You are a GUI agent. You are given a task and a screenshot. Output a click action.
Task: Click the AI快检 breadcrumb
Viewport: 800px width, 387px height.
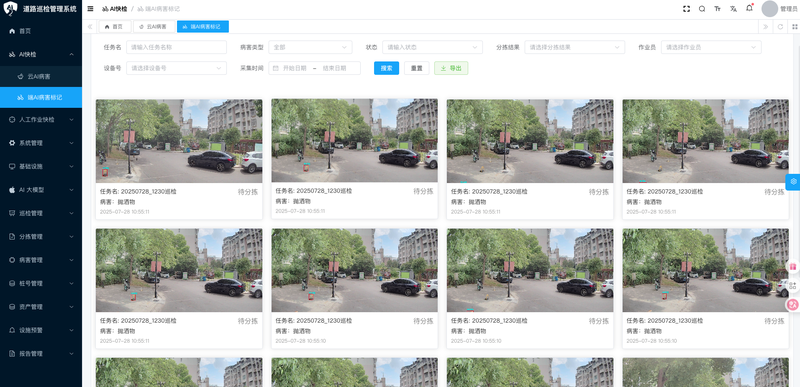[x=115, y=9]
